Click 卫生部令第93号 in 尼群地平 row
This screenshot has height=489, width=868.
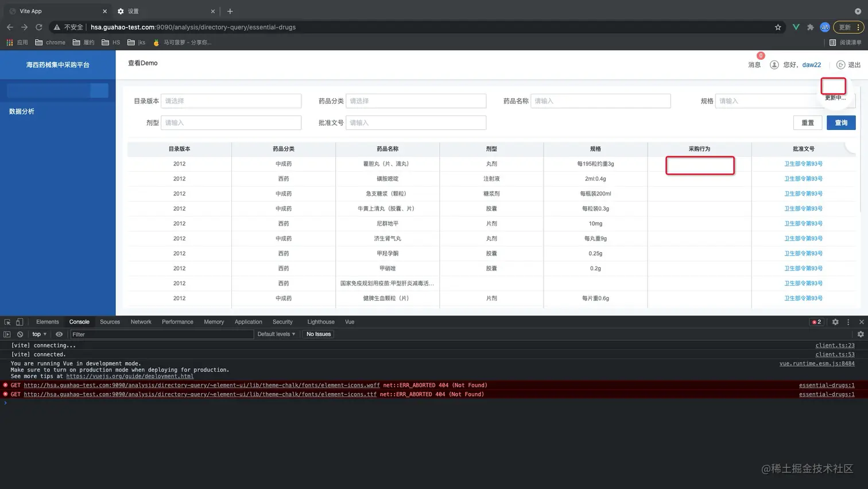(x=803, y=224)
